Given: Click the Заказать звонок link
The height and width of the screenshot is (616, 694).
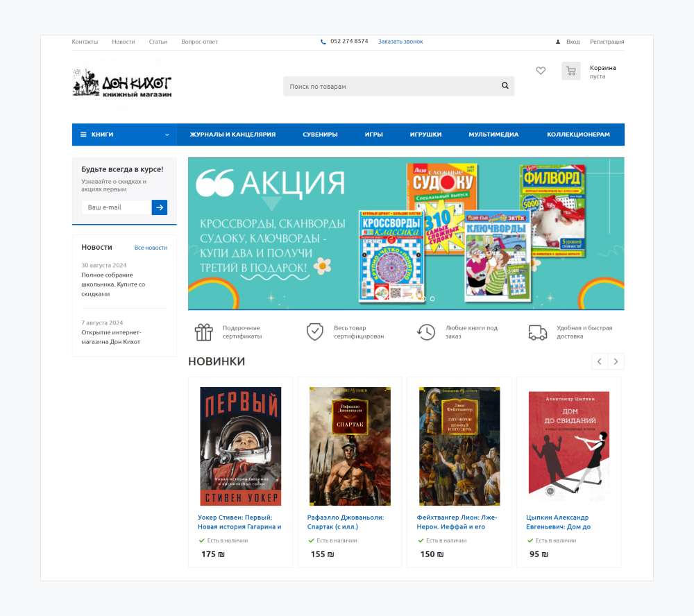Looking at the screenshot, I should [400, 42].
